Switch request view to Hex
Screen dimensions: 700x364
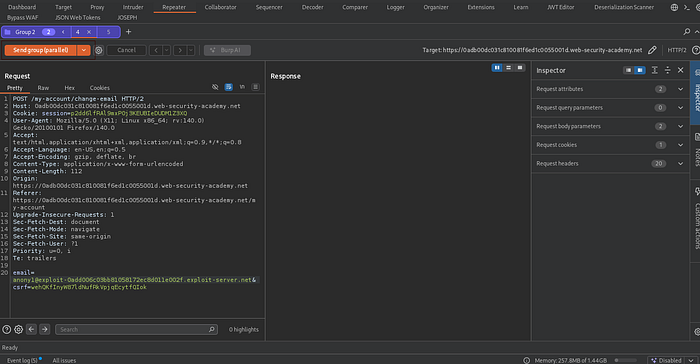(70, 88)
